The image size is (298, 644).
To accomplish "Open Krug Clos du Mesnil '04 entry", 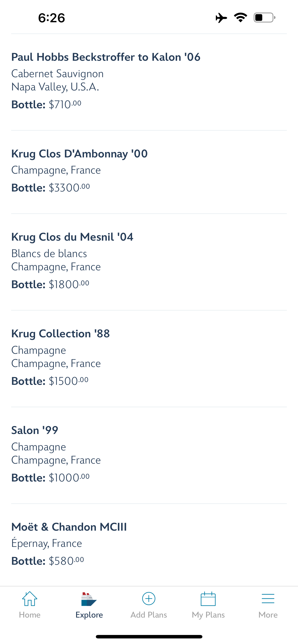I will point(72,237).
